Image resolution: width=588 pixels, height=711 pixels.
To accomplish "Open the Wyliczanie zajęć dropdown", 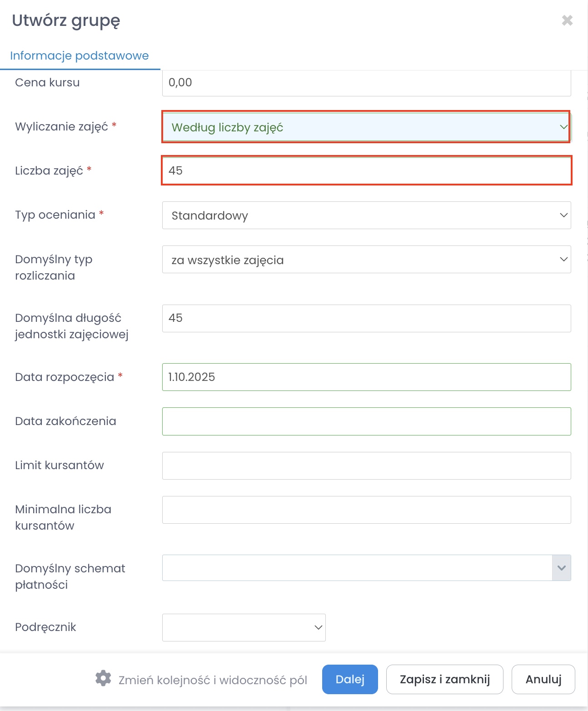I will pos(366,127).
